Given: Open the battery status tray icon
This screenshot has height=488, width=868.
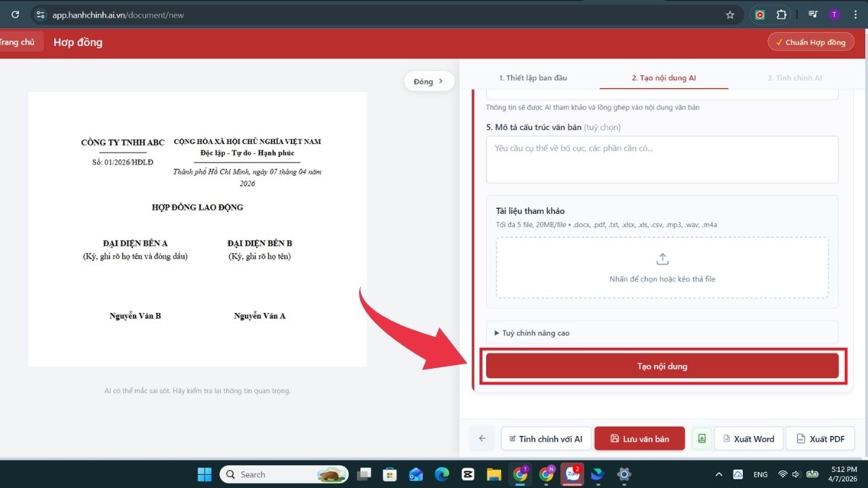Looking at the screenshot, I should tap(812, 474).
